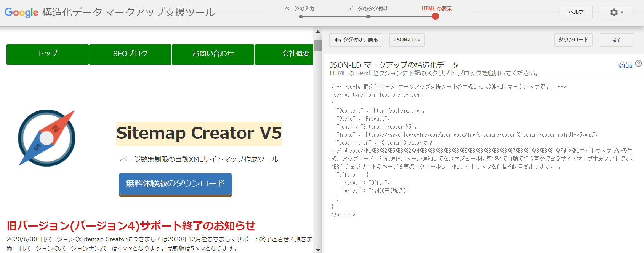Select the HTML の表示 step

click(x=436, y=12)
